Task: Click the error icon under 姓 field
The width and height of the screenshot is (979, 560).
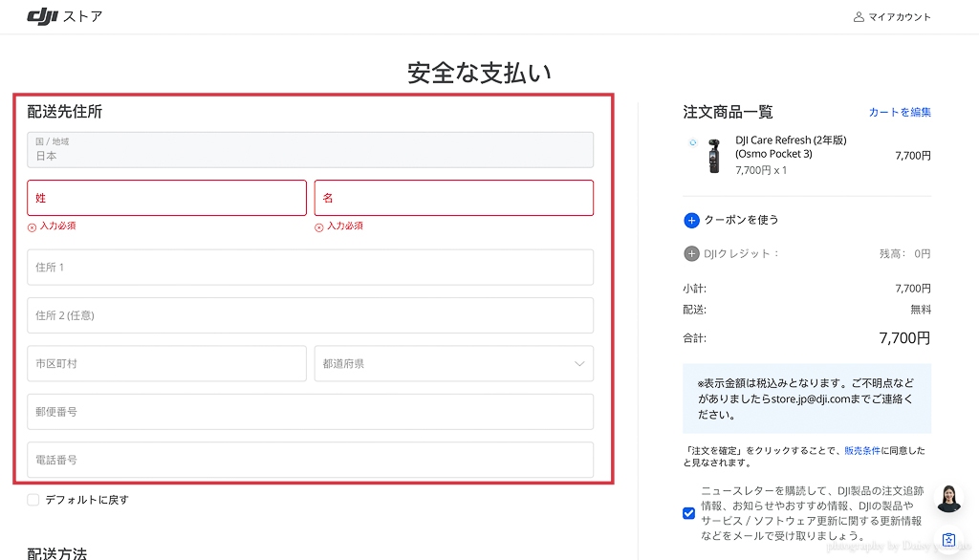Action: [x=32, y=227]
